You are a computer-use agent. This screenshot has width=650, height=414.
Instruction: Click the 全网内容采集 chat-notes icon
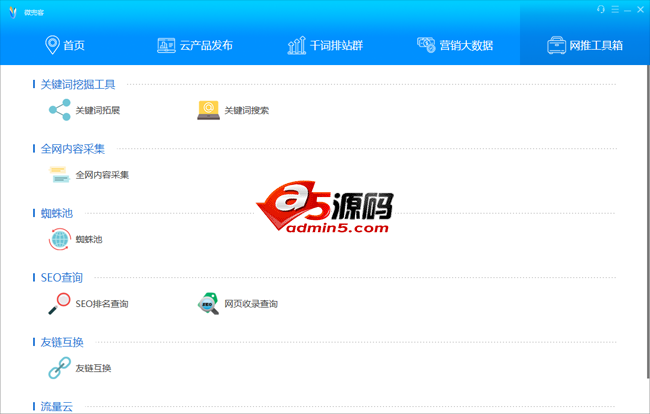59,174
